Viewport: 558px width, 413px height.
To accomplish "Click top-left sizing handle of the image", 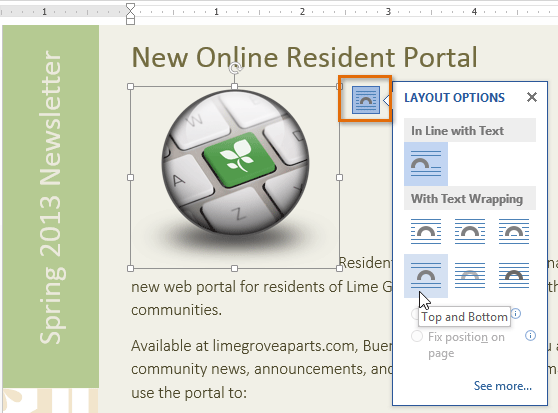I will click(x=131, y=86).
